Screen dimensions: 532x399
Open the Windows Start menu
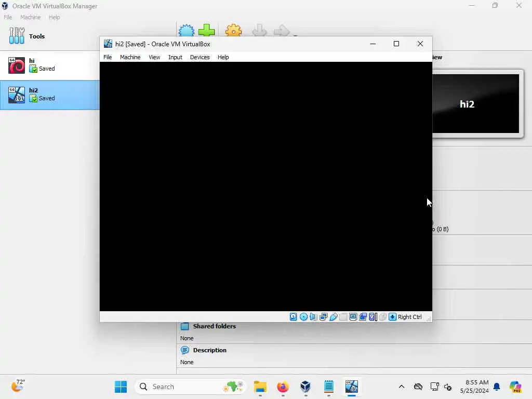pos(121,387)
